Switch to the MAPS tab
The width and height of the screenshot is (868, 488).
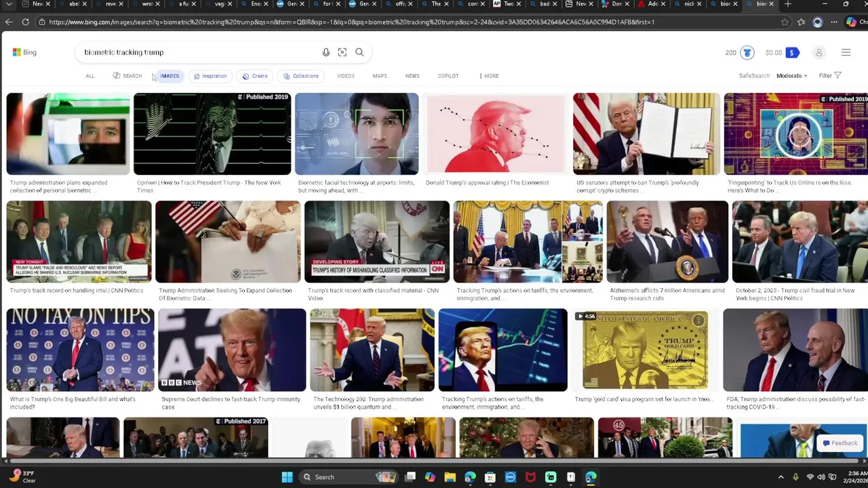[x=380, y=76]
